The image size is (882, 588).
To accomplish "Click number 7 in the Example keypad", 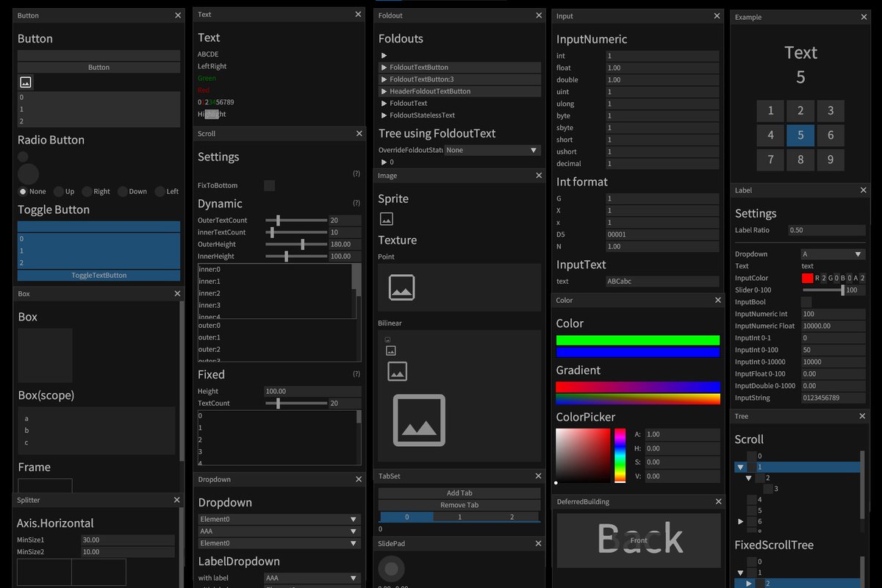I will click(x=770, y=159).
